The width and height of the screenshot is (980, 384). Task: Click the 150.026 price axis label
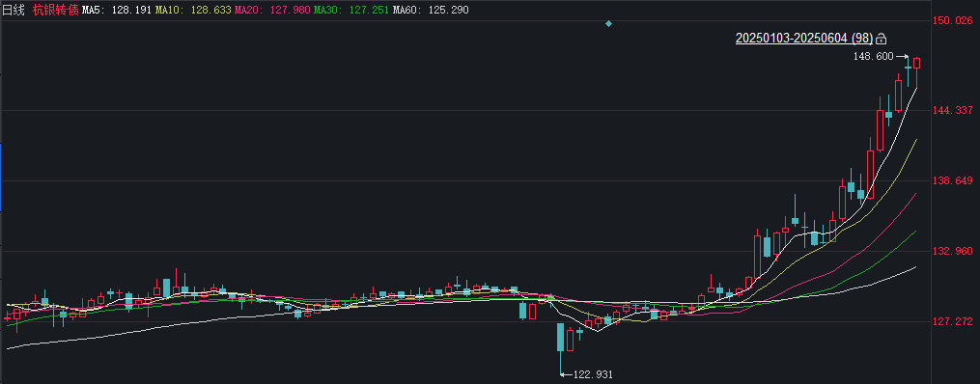(953, 20)
